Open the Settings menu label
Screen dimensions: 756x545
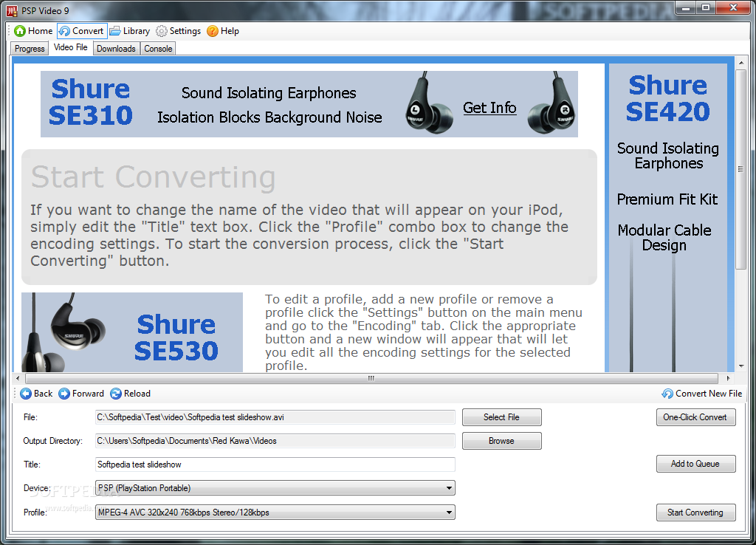[185, 31]
